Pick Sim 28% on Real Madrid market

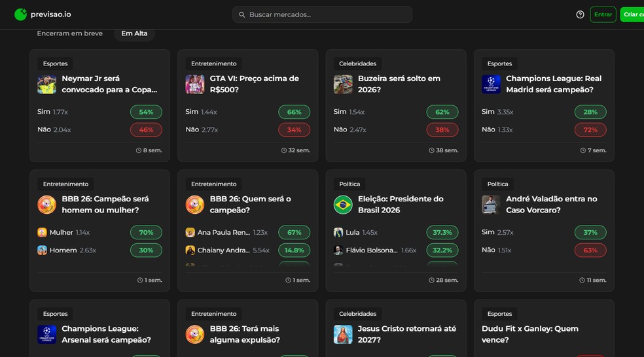point(590,112)
